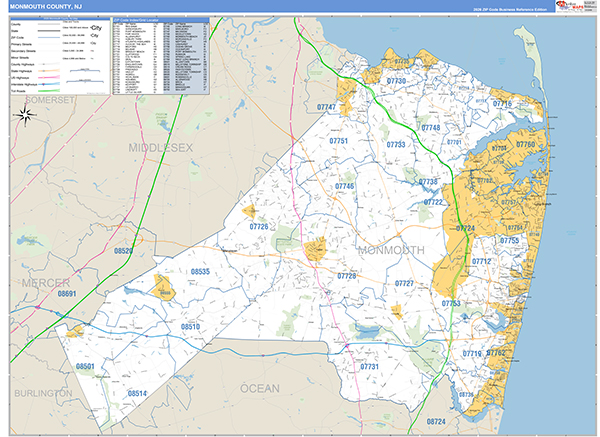This screenshot has height=437, width=600.
Task: Select ZIP code 07730 label
Action: click(x=396, y=81)
